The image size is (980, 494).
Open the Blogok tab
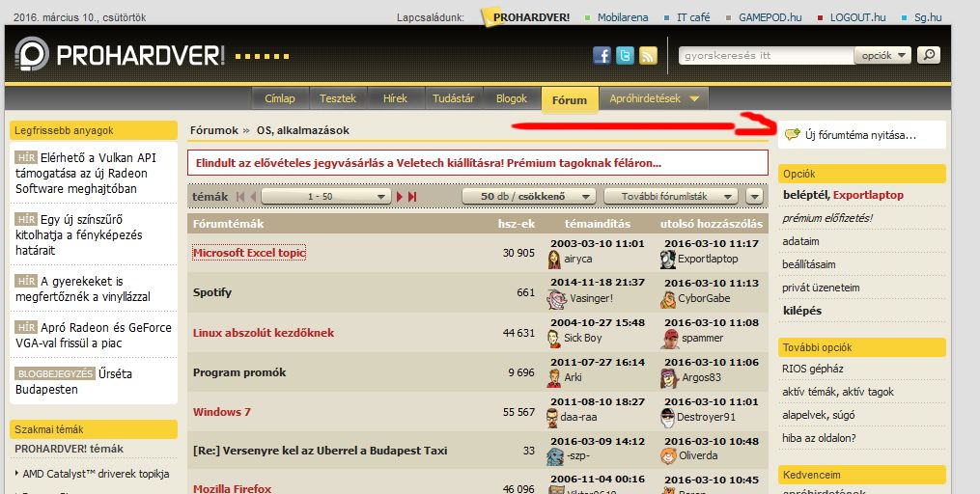click(x=512, y=98)
